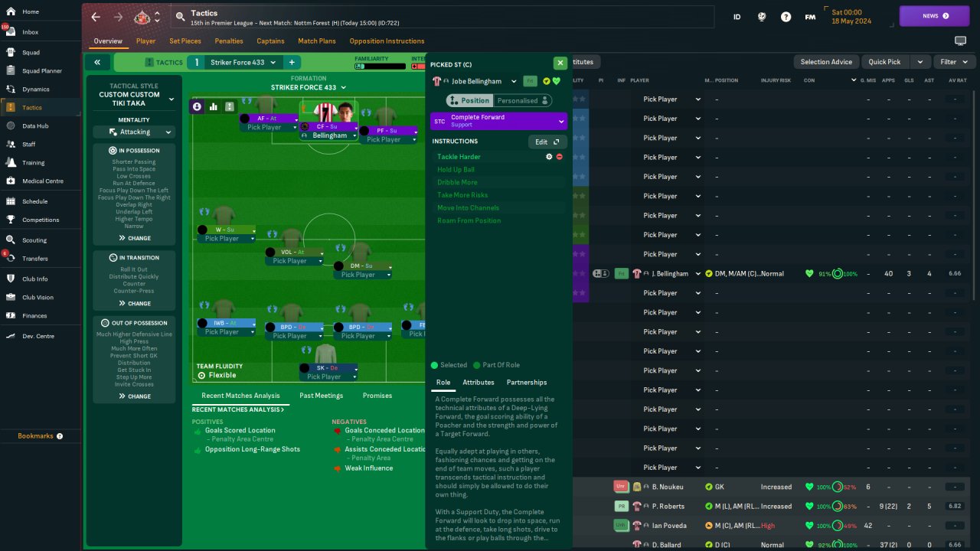This screenshot has width=980, height=551.
Task: Toggle the Hold Up Ball instruction
Action: [x=498, y=170]
